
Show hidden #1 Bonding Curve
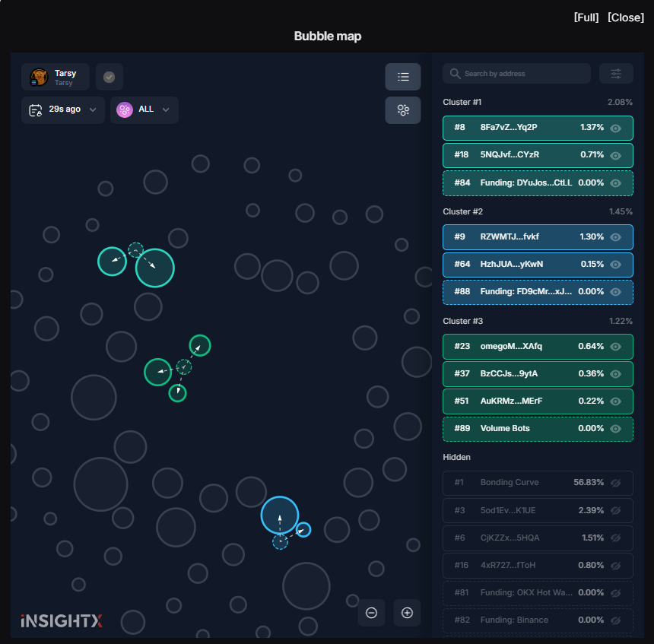pyautogui.click(x=616, y=483)
